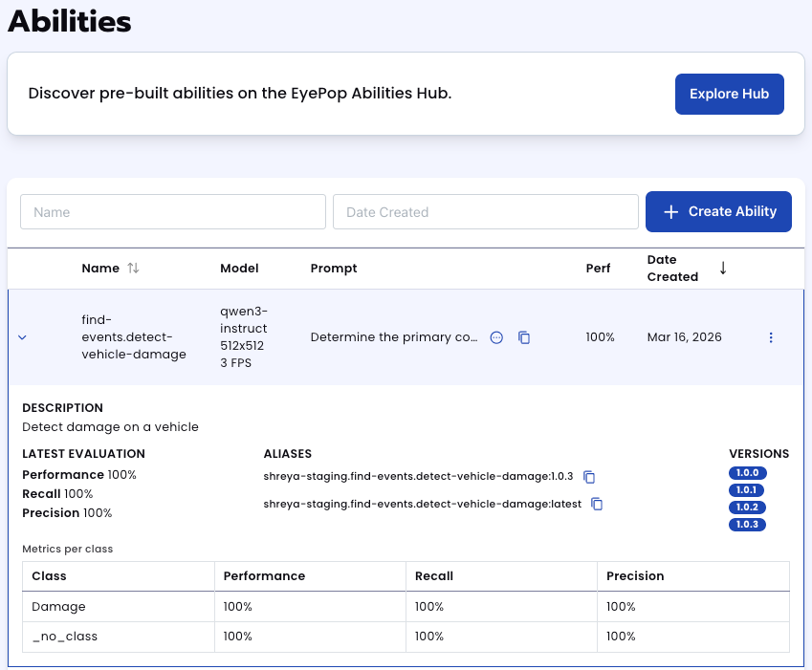Click the Model column header

(239, 269)
